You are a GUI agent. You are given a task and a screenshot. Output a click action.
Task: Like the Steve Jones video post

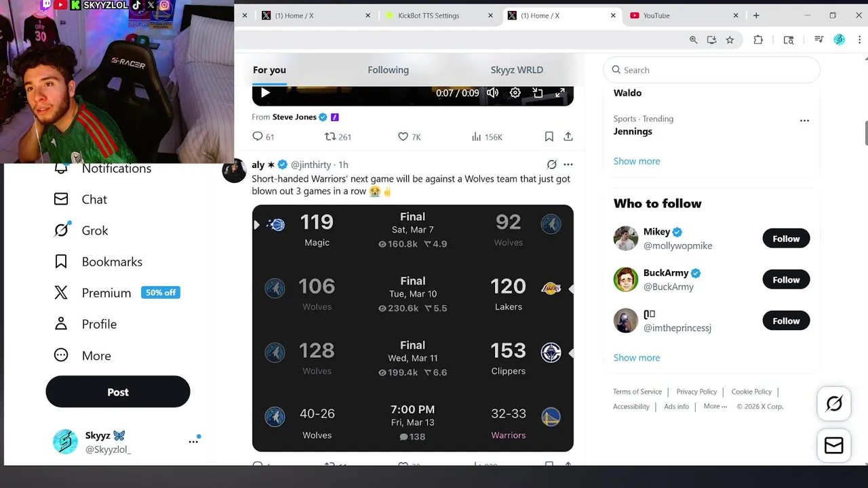(x=409, y=137)
